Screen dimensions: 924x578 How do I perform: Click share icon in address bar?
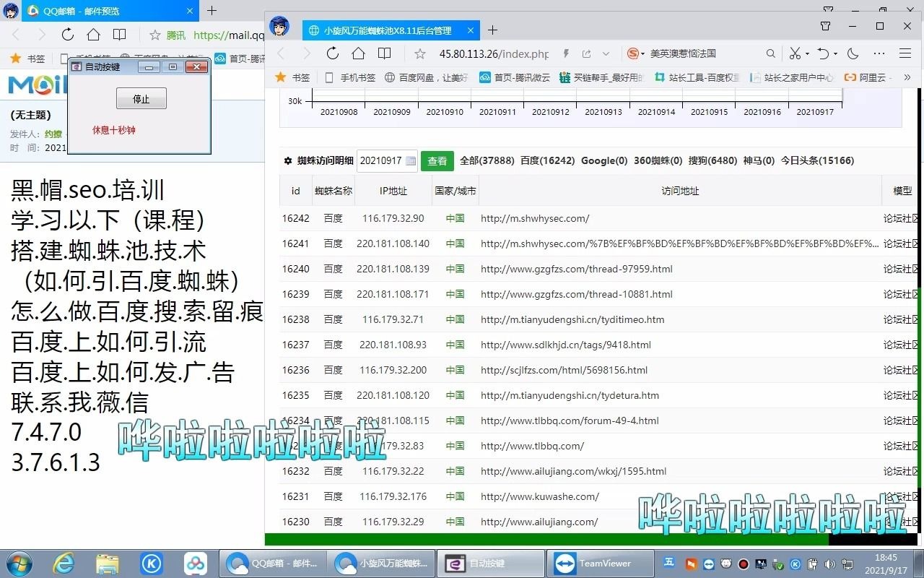[586, 53]
